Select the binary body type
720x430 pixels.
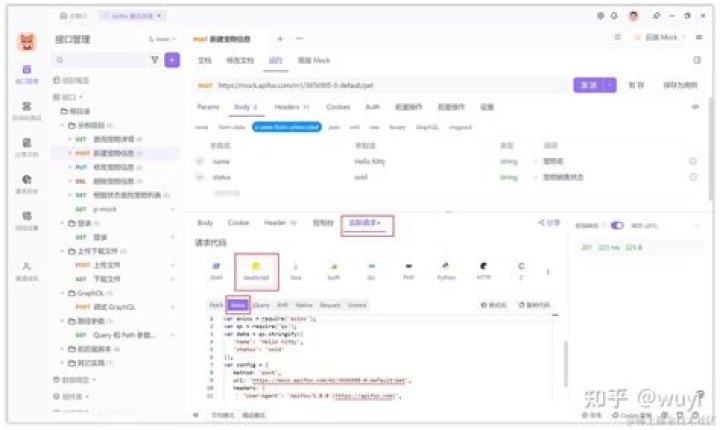pyautogui.click(x=397, y=127)
